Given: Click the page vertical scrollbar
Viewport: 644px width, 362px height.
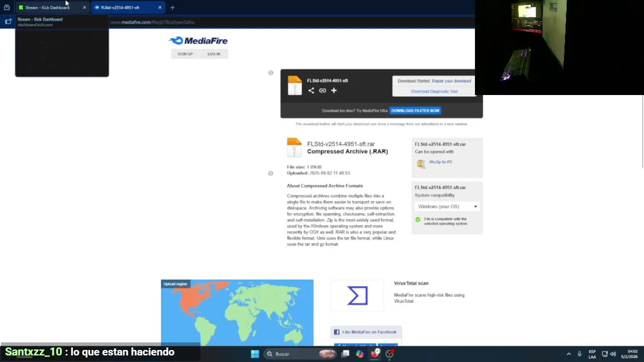Looking at the screenshot, I should coord(642,131).
